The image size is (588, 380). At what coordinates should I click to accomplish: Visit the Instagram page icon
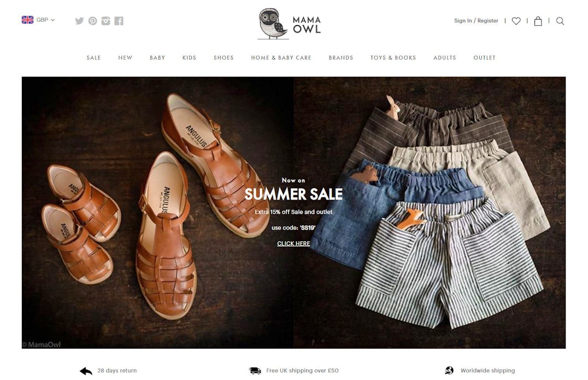[x=106, y=21]
